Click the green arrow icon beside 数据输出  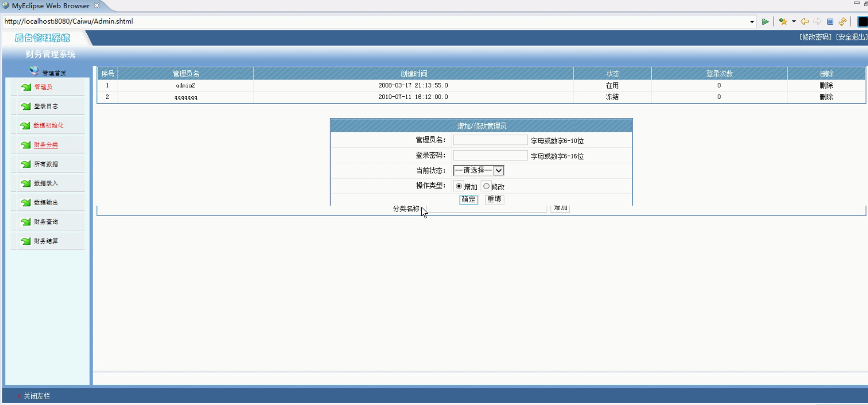[x=26, y=203]
